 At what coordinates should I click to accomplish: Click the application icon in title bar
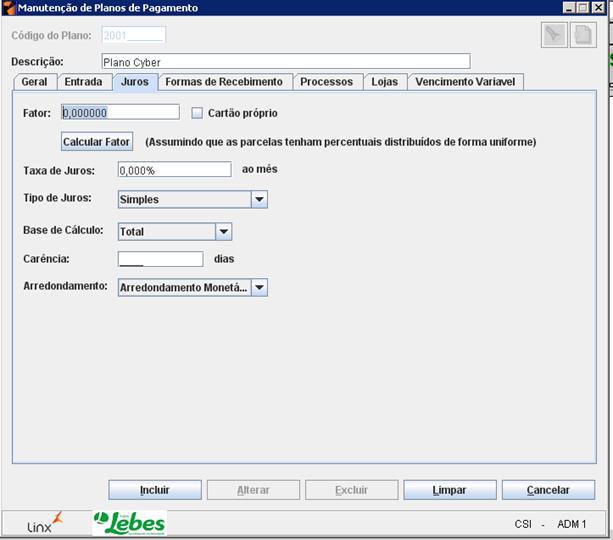pyautogui.click(x=9, y=7)
